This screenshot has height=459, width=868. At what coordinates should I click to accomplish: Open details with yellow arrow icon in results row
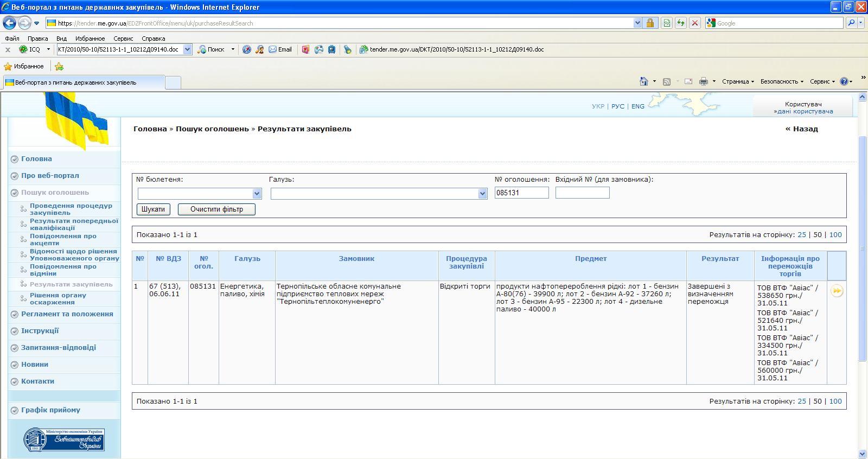(x=837, y=291)
